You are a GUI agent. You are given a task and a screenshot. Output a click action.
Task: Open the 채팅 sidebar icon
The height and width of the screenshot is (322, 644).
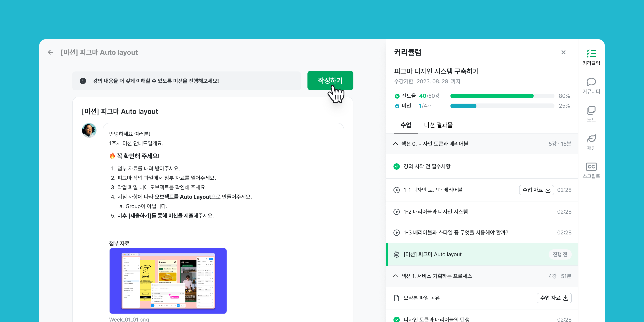591,142
